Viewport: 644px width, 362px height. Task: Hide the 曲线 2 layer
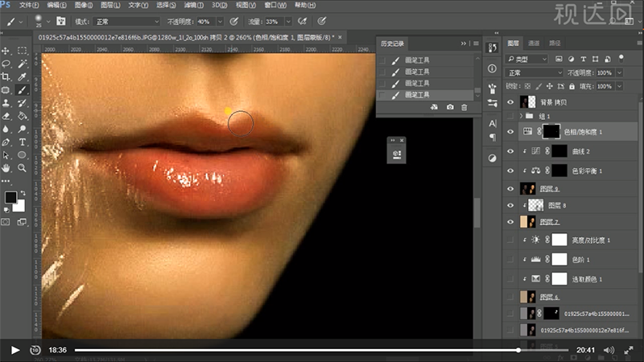pyautogui.click(x=510, y=151)
